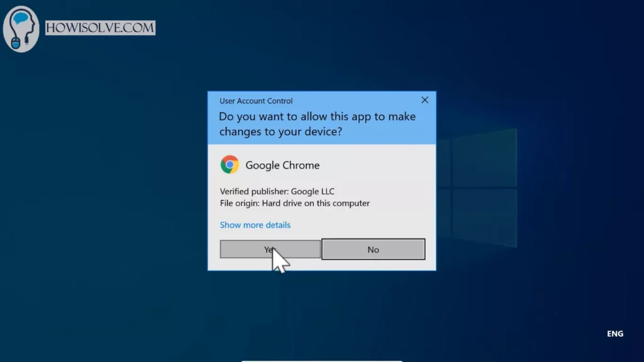Select the "File origin: Hard drive on this computer" line
This screenshot has width=644, height=362.
pyautogui.click(x=295, y=203)
